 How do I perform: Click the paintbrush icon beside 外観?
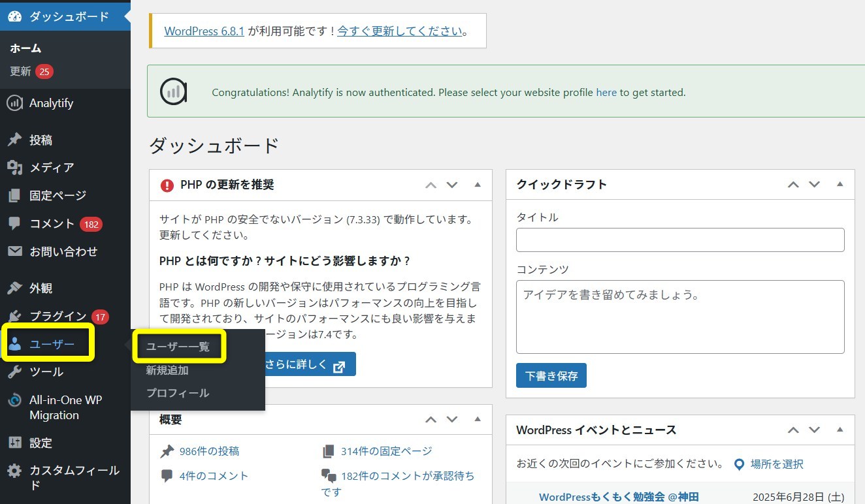(14, 288)
